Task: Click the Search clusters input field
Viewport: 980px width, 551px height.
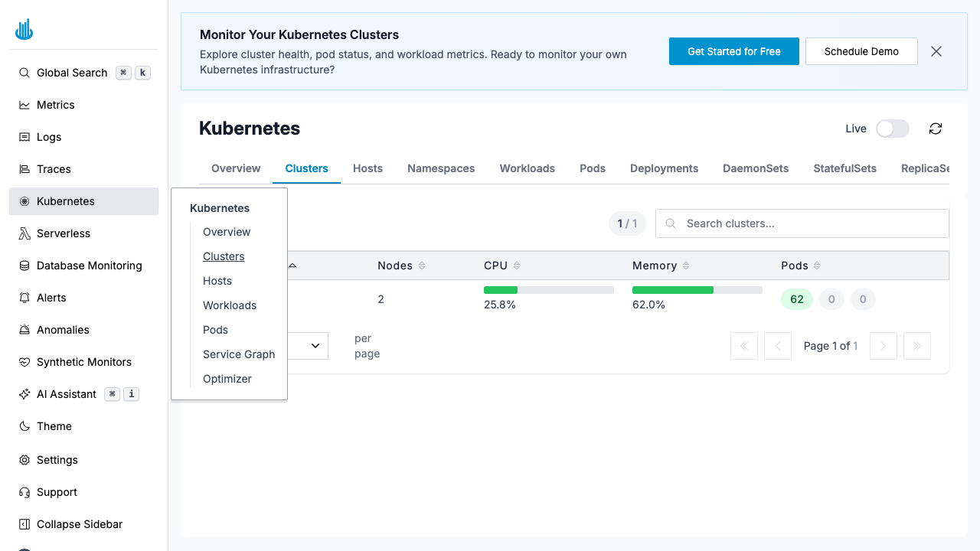Action: click(x=802, y=223)
